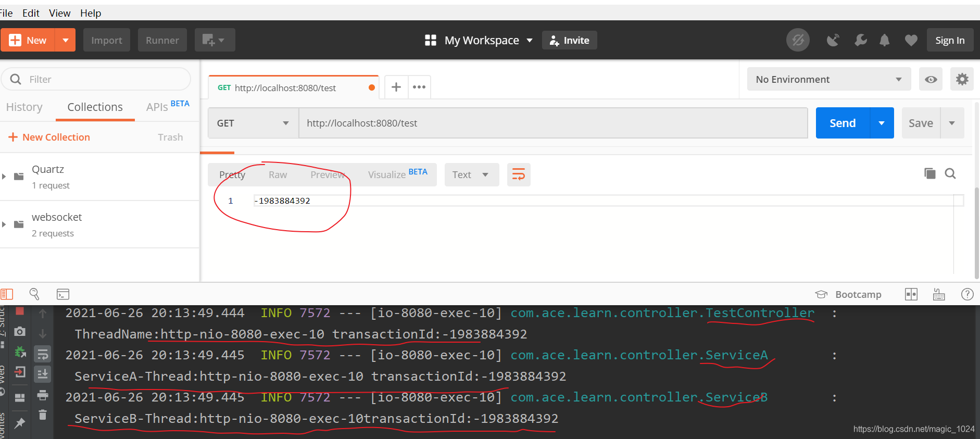Open the Text format dropdown

click(471, 174)
